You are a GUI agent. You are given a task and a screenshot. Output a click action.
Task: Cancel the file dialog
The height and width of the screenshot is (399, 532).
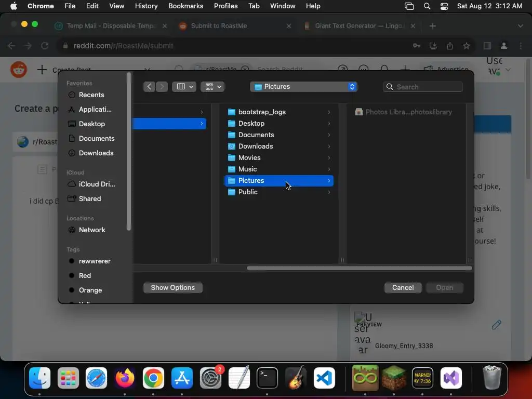[403, 287]
